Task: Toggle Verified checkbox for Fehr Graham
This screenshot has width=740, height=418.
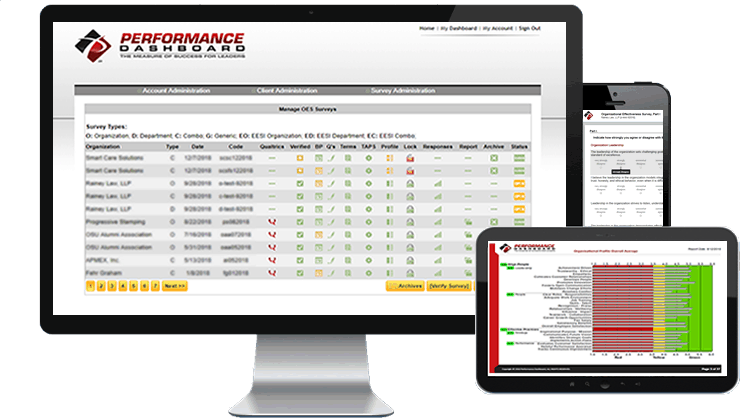Action: coord(300,273)
